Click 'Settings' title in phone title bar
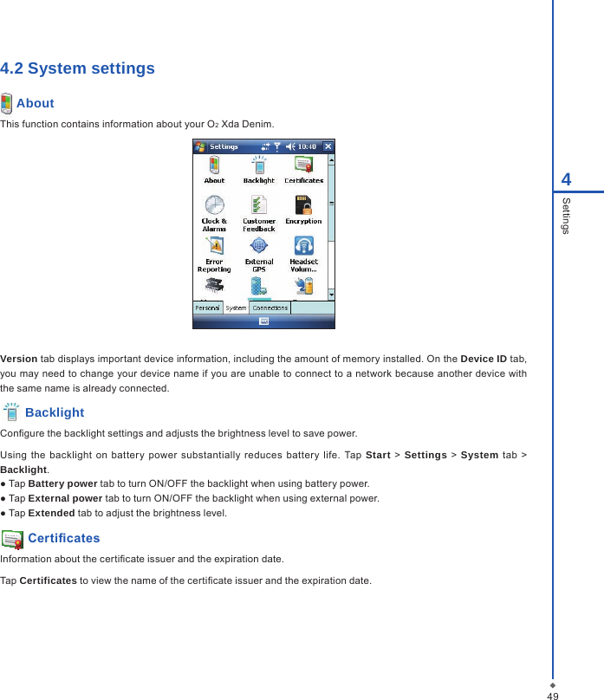This screenshot has height=700, width=604. click(224, 146)
